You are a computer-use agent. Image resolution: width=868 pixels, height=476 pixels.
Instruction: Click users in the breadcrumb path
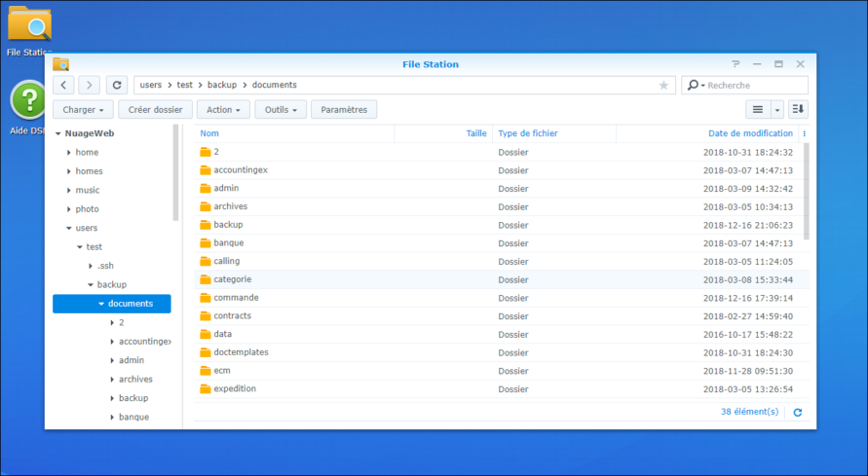point(151,85)
